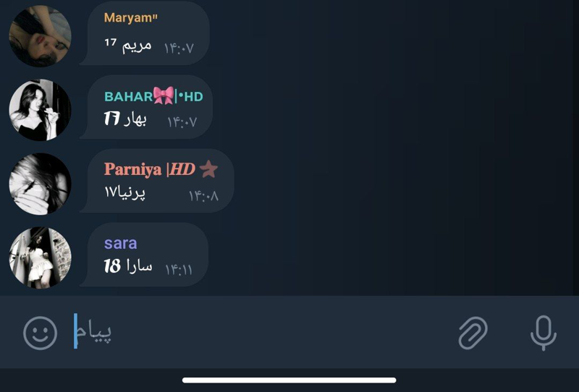Select the مریم 17 message bubble
The height and width of the screenshot is (392, 579).
click(x=145, y=33)
